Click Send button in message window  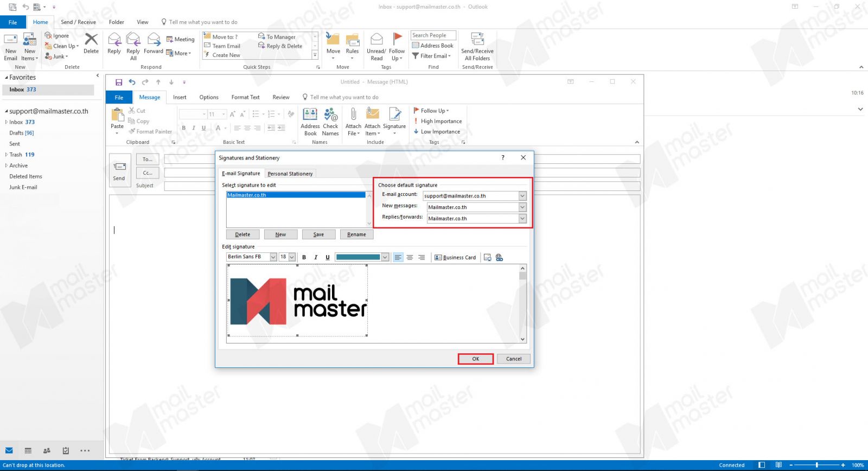[x=119, y=170]
